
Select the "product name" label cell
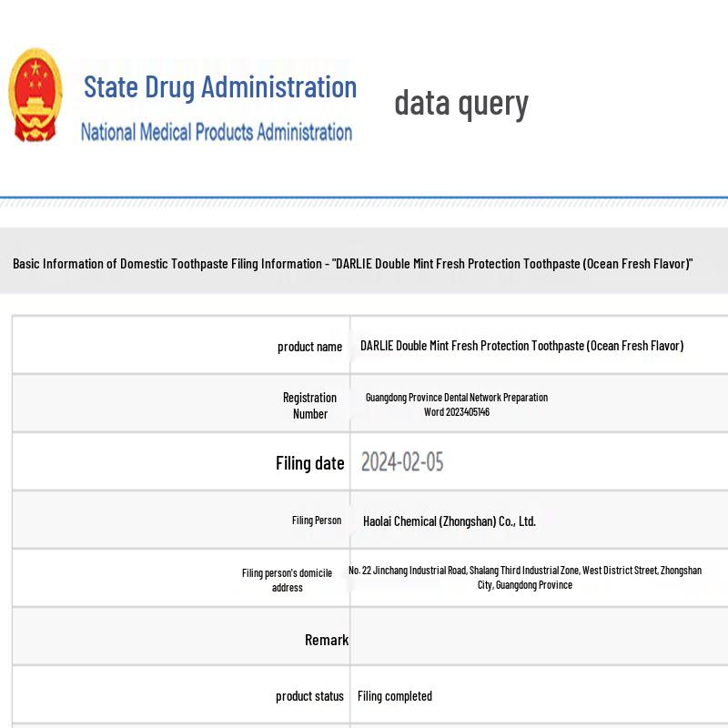(x=309, y=347)
